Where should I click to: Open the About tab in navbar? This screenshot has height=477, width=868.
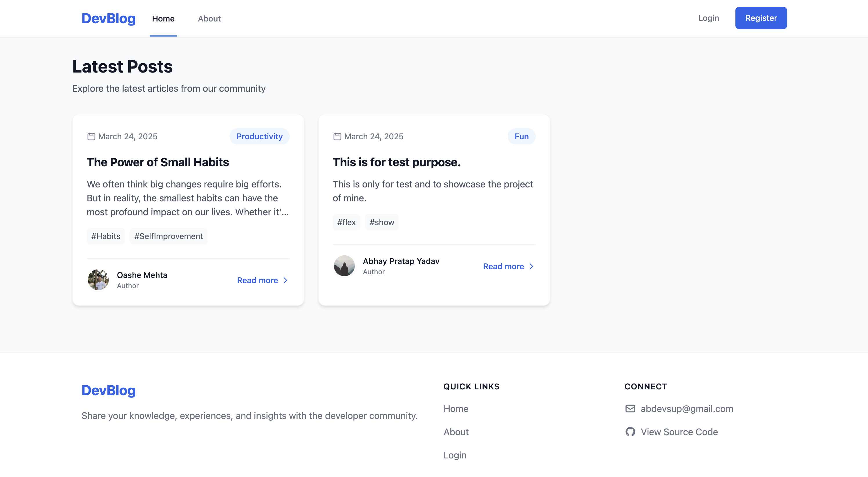(209, 19)
